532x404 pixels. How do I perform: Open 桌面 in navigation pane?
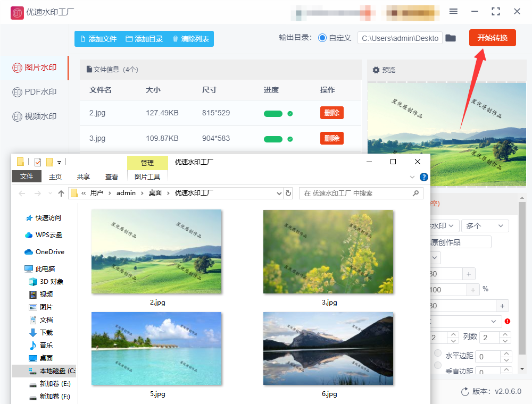(41, 358)
